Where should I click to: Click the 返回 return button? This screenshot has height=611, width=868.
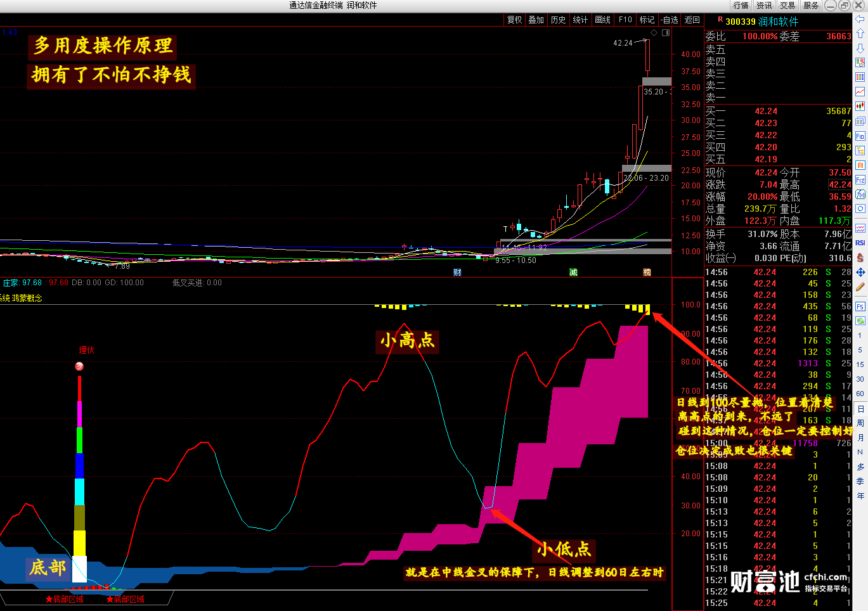[692, 20]
